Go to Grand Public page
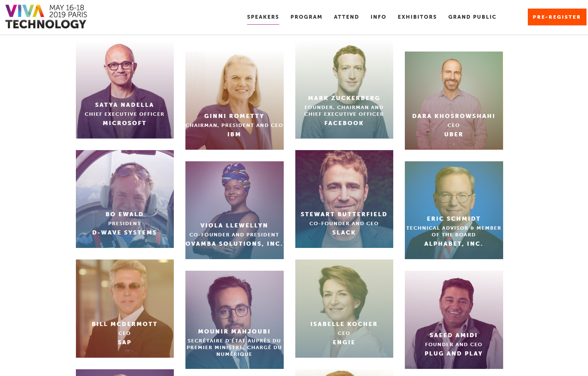 (x=472, y=17)
